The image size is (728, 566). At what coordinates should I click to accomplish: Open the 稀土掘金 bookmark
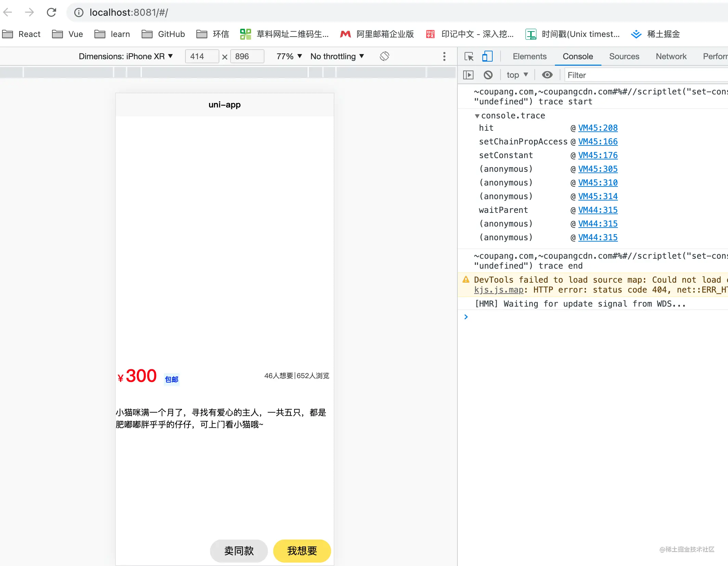[x=655, y=34]
